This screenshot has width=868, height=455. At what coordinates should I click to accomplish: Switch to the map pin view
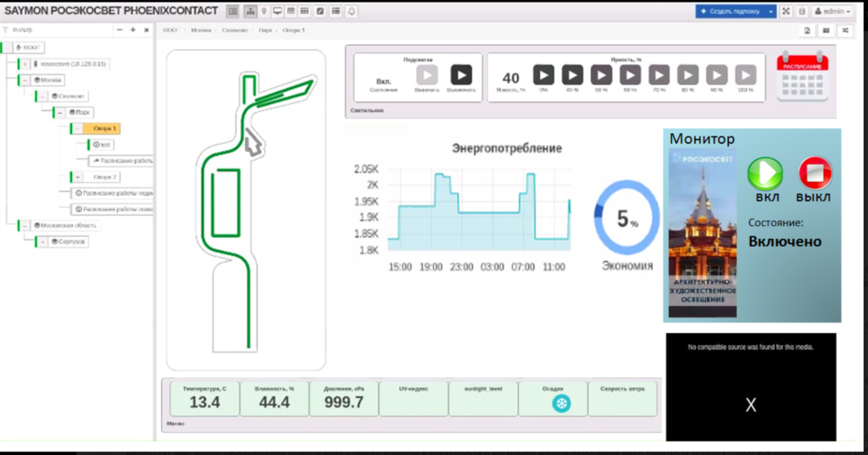click(x=264, y=11)
